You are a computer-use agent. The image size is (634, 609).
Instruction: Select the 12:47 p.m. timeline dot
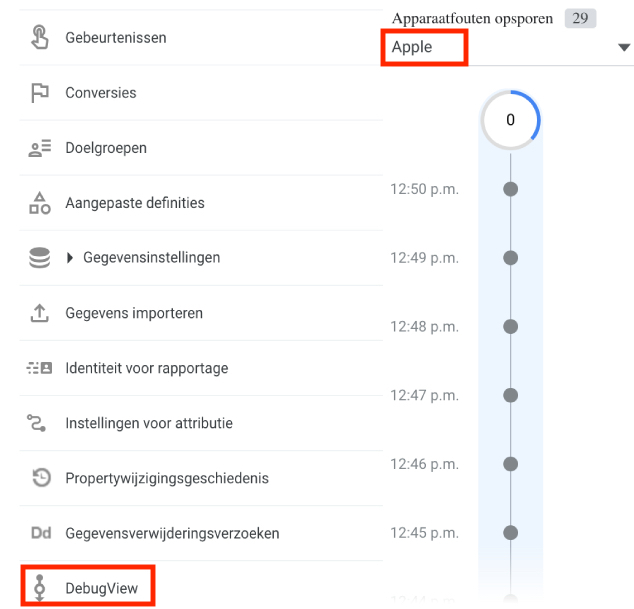click(510, 395)
